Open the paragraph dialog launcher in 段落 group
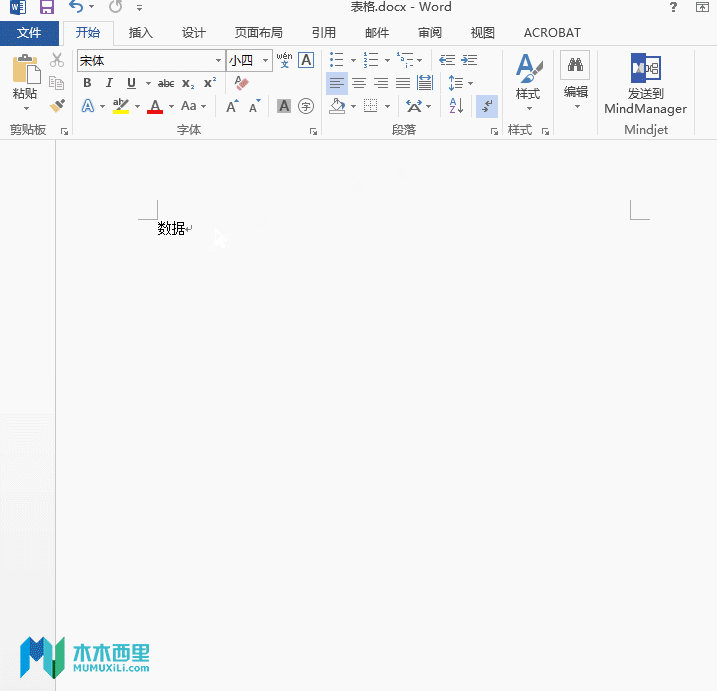Image resolution: width=717 pixels, height=691 pixels. click(x=494, y=132)
